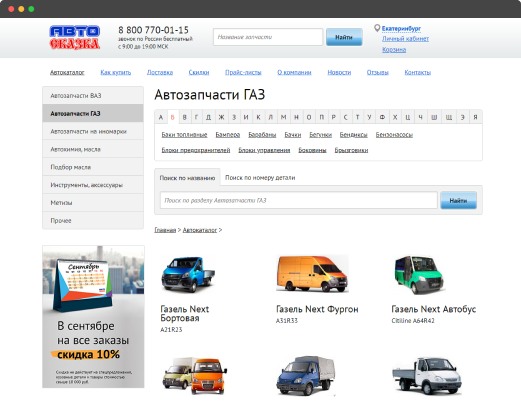Open Контакты menu item
521x403 pixels.
click(x=418, y=72)
